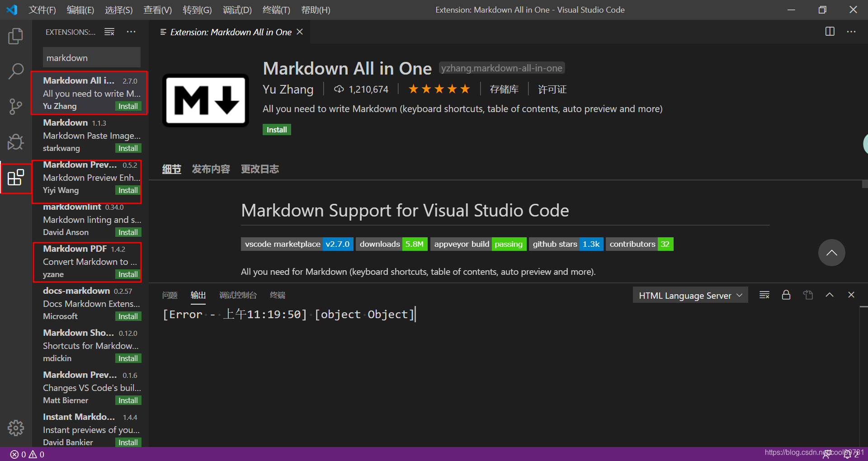Switch to the 终端 terminal panel tab

pyautogui.click(x=278, y=295)
